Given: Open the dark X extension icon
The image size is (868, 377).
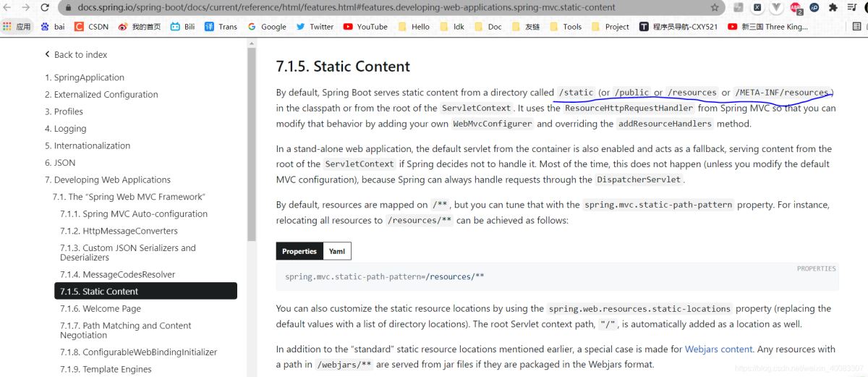Looking at the screenshot, I should click(757, 7).
